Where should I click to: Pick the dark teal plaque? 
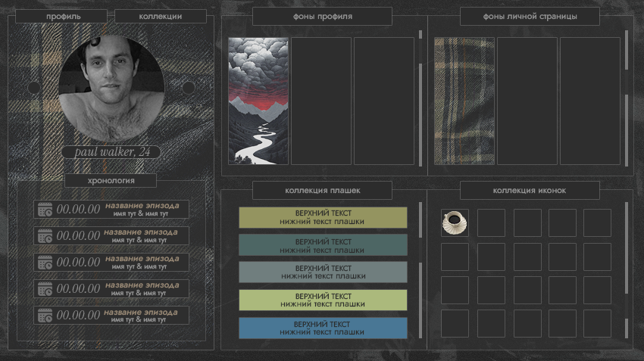pos(323,245)
